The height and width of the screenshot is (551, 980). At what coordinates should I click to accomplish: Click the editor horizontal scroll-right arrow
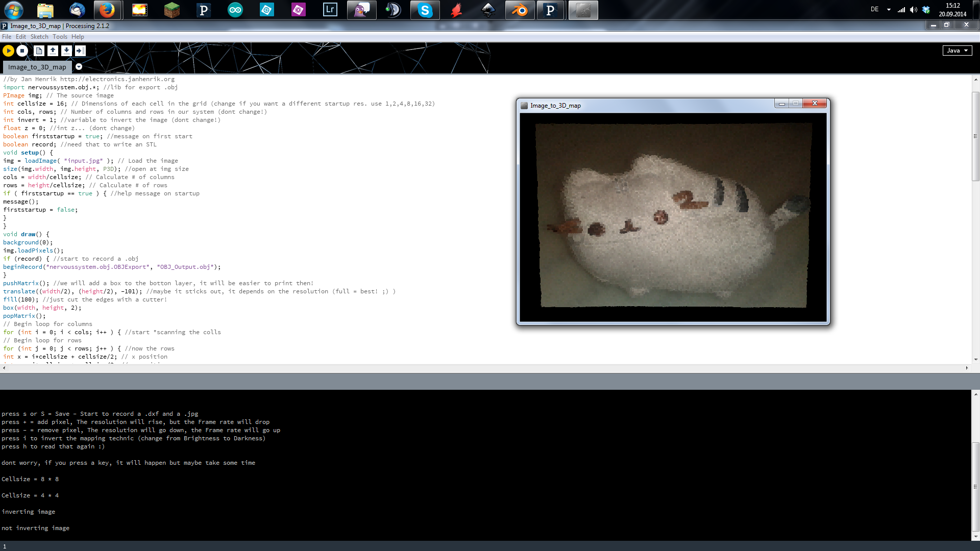[967, 368]
